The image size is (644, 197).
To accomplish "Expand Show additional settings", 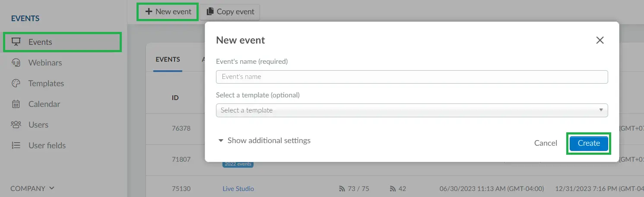I will coord(264,141).
